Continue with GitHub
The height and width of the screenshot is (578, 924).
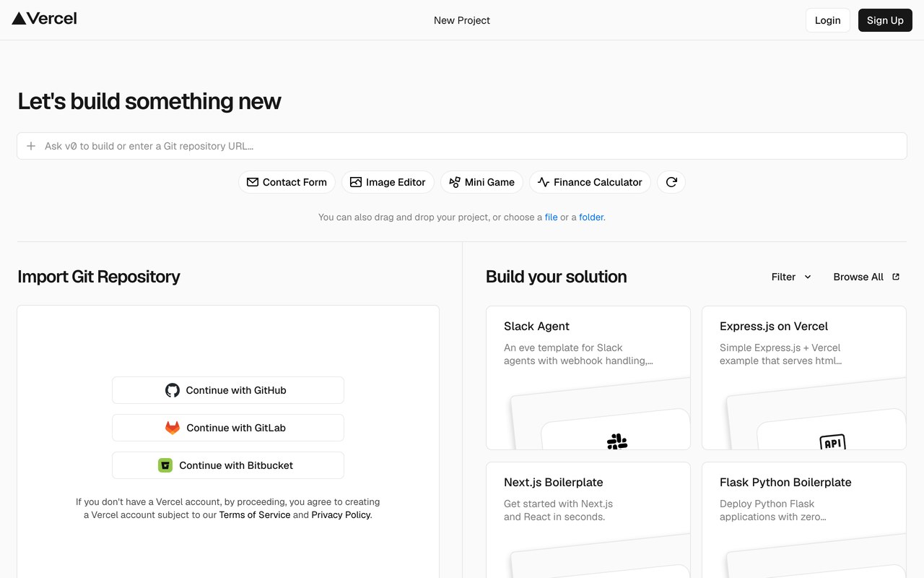pos(228,390)
